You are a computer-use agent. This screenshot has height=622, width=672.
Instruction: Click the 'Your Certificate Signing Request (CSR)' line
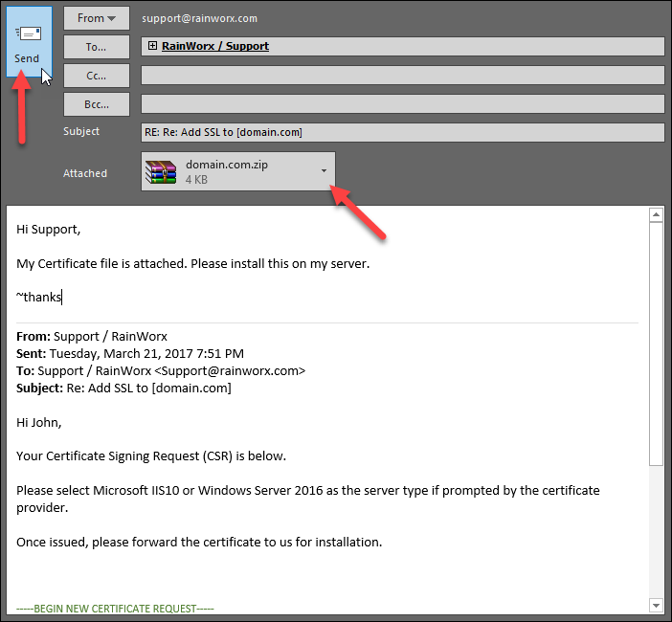[151, 456]
